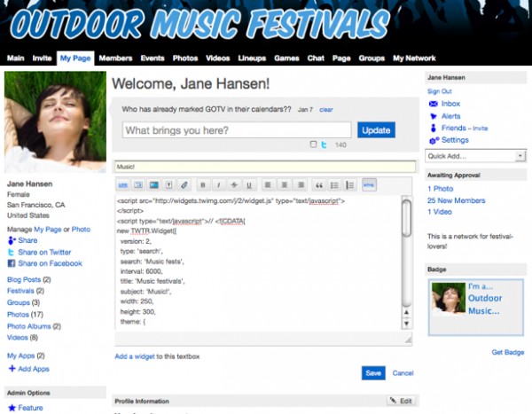This screenshot has height=414, width=532.
Task: Click Jane Hansen's profile photo
Action: tap(55, 122)
